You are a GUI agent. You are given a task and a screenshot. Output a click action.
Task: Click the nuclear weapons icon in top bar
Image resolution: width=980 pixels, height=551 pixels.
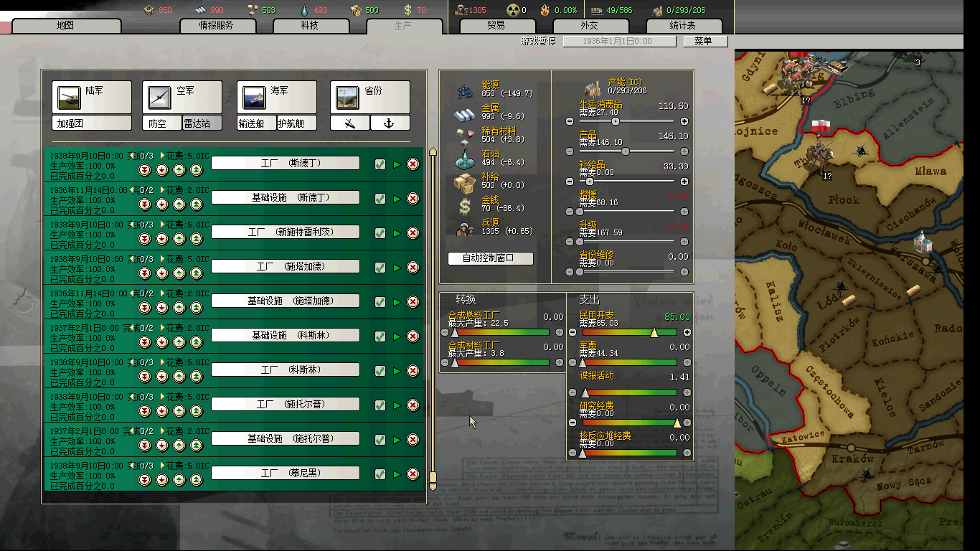(x=513, y=10)
